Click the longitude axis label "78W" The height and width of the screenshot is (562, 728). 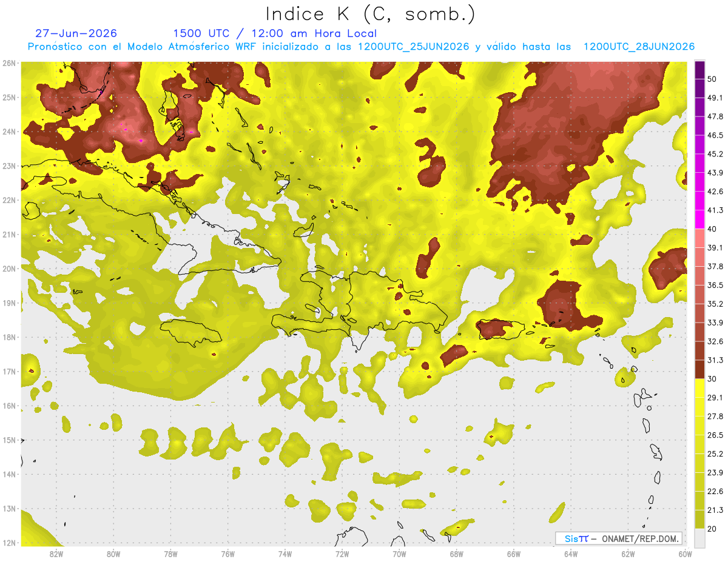[x=170, y=554]
